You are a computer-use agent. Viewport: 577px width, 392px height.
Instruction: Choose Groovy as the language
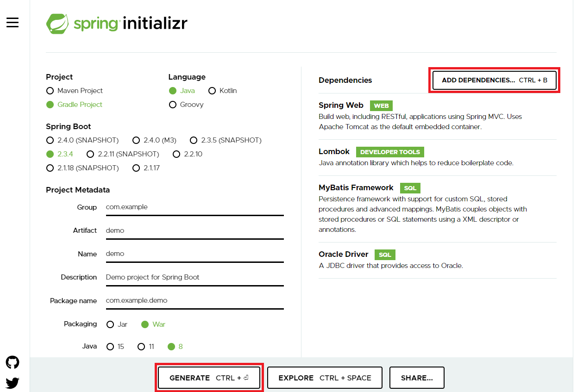click(186, 105)
